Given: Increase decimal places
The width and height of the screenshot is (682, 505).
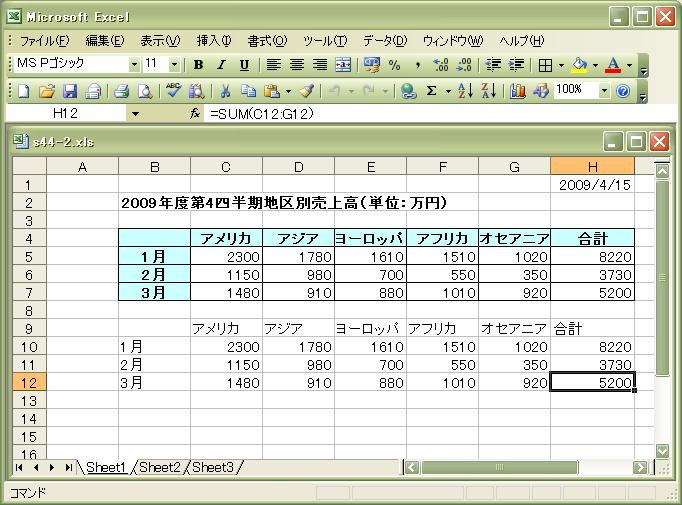Looking at the screenshot, I should 441,65.
